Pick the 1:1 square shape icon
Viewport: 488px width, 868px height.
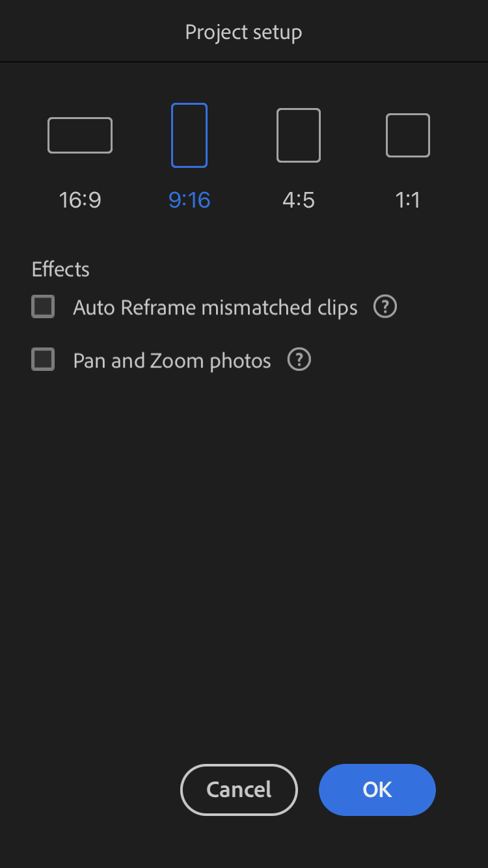(x=408, y=135)
